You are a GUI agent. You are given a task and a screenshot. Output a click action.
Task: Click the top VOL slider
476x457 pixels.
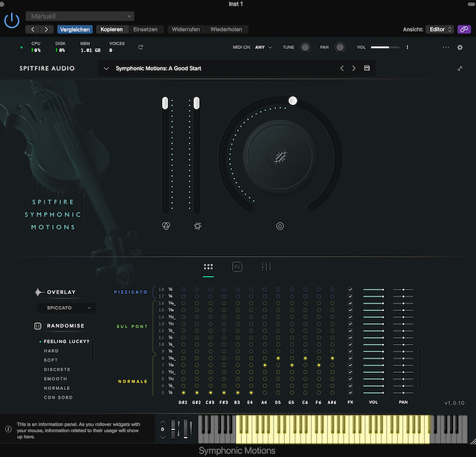(385, 48)
